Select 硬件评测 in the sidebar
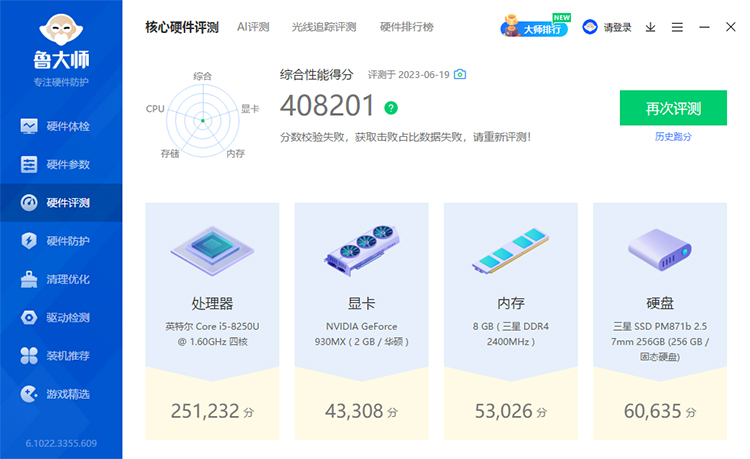750x459 pixels. coord(61,203)
